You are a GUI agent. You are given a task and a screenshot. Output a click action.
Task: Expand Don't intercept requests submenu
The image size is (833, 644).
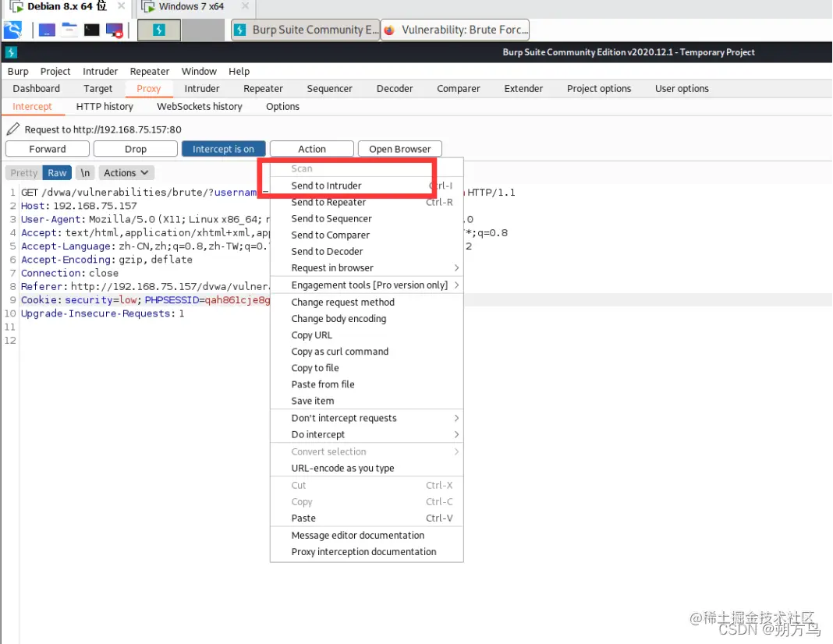pos(367,418)
